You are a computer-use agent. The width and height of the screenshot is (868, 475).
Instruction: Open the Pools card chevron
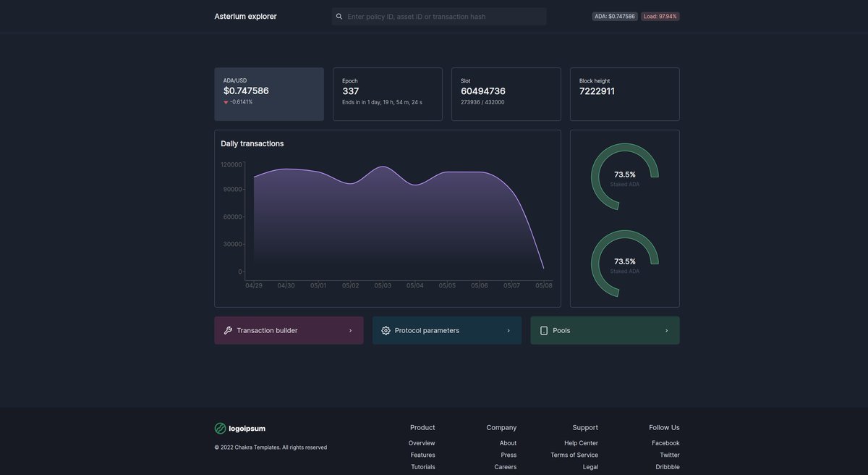[667, 331]
